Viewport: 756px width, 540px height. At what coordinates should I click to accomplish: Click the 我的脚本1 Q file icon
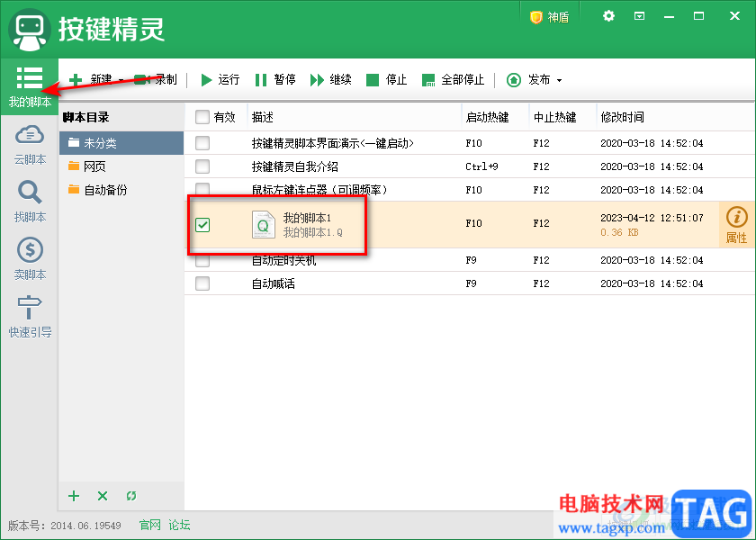[x=263, y=225]
